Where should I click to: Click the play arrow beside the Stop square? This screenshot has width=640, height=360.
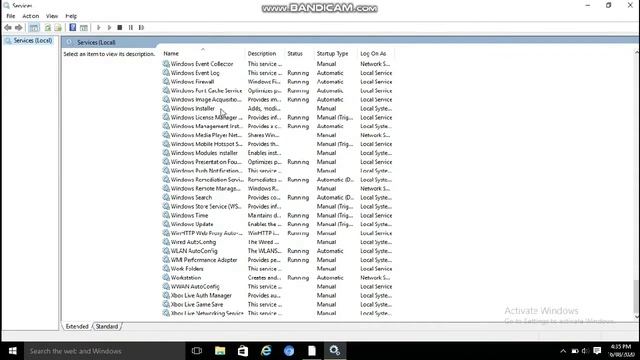point(109,27)
